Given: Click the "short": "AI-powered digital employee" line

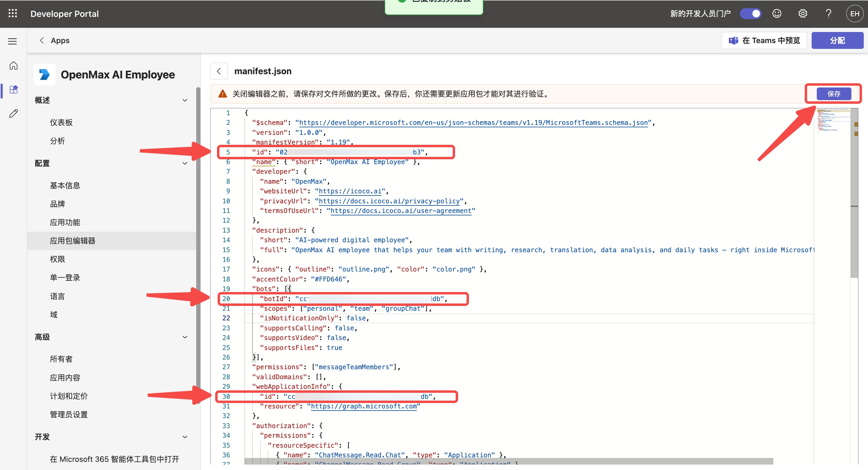Looking at the screenshot, I should point(336,240).
